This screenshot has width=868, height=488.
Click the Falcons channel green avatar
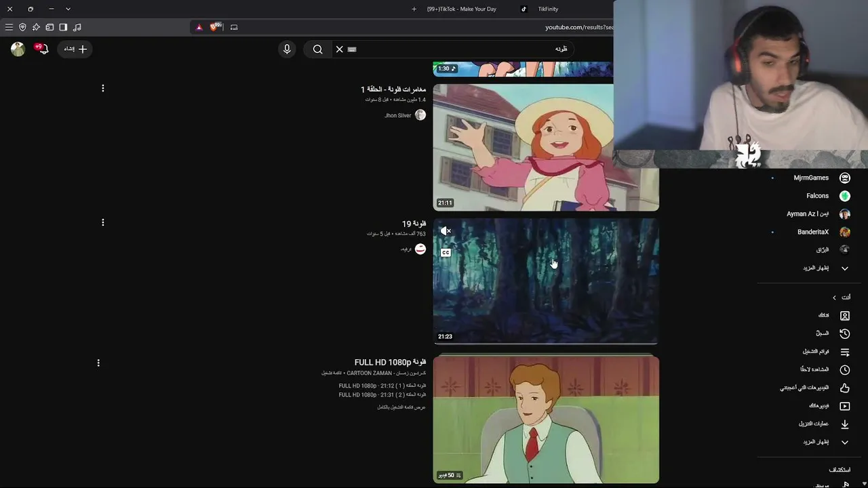(845, 196)
